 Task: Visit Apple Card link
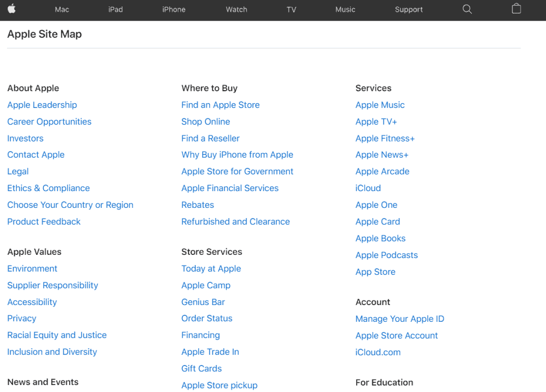378,221
